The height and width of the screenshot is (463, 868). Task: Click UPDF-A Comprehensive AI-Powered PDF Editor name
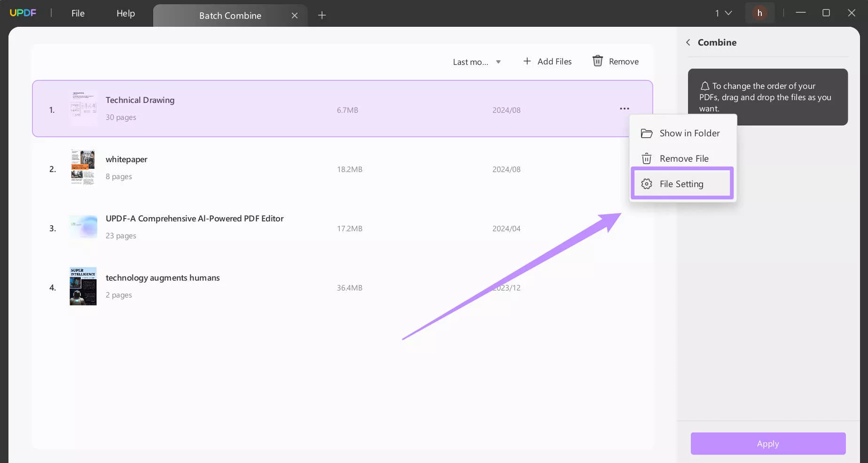tap(195, 219)
